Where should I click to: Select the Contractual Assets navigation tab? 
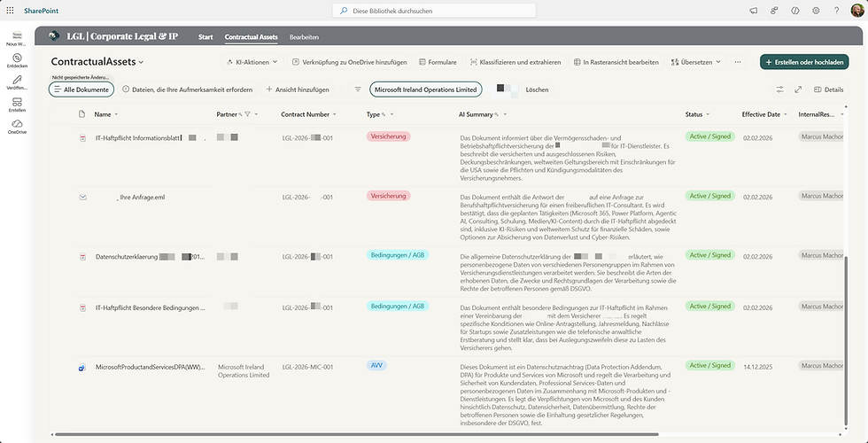pyautogui.click(x=252, y=37)
